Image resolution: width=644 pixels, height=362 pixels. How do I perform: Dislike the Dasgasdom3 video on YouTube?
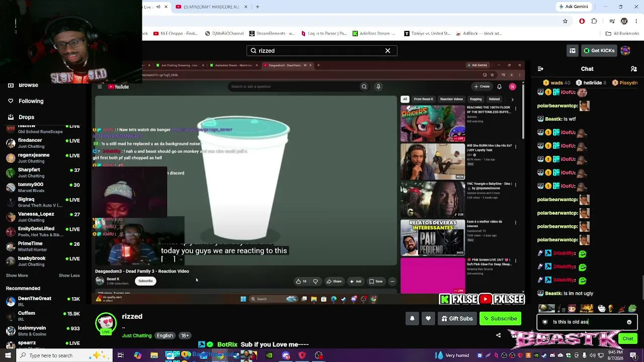pos(315,282)
